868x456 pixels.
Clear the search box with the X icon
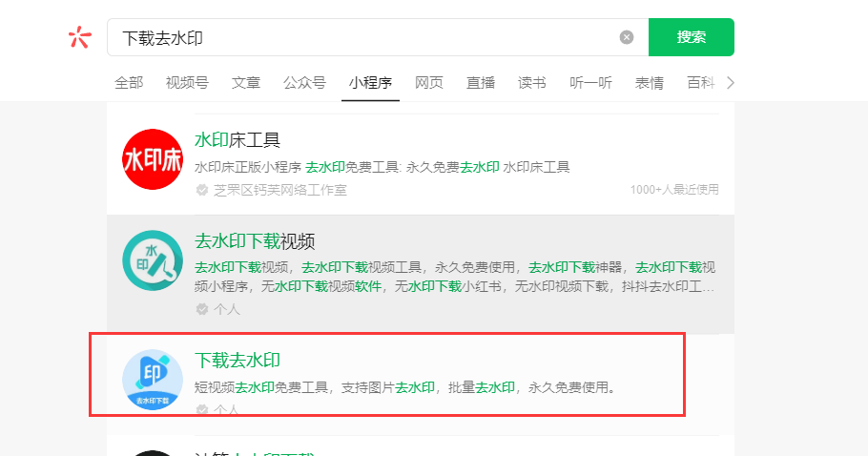pyautogui.click(x=626, y=37)
